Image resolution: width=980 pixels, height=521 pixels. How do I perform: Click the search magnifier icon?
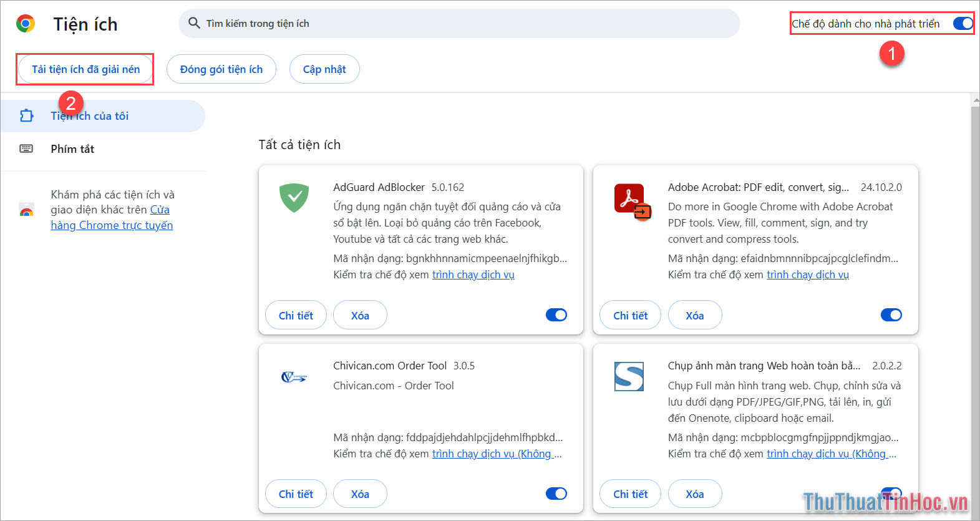[x=194, y=23]
